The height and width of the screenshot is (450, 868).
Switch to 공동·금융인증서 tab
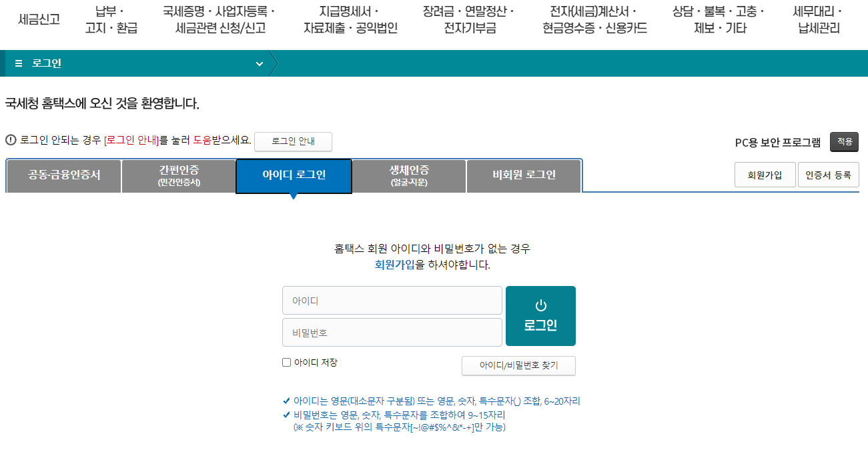[x=64, y=176]
